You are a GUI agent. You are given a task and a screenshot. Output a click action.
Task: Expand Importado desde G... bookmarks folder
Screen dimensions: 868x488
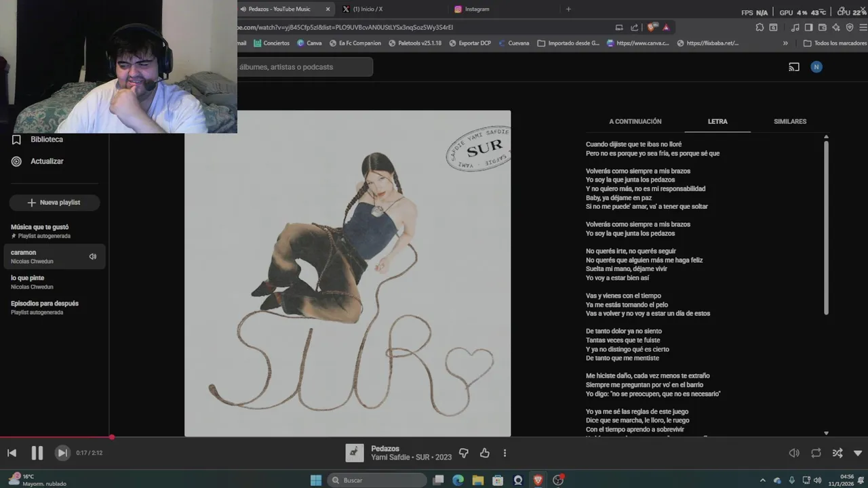point(568,43)
